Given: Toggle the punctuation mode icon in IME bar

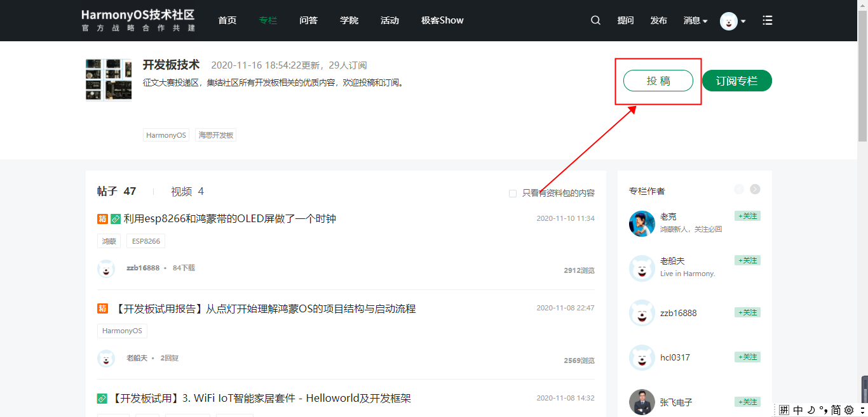Looking at the screenshot, I should [x=824, y=410].
